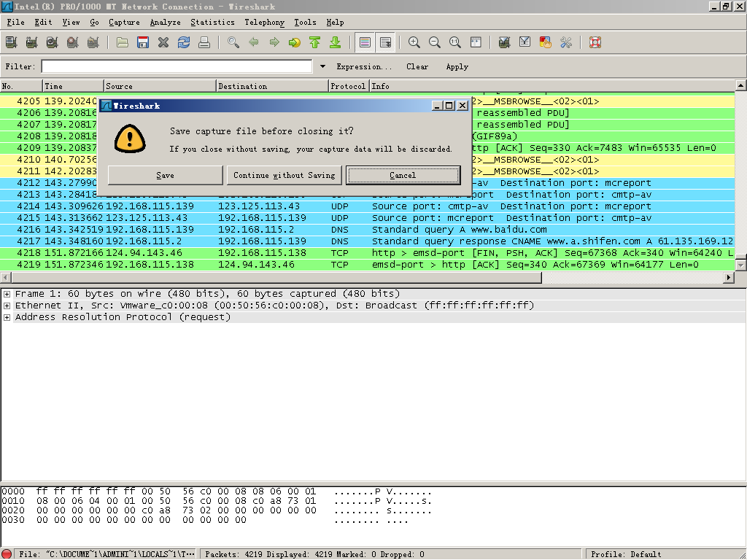This screenshot has height=560, width=747.
Task: Expand the Frame 1 tree node
Action: coord(7,294)
